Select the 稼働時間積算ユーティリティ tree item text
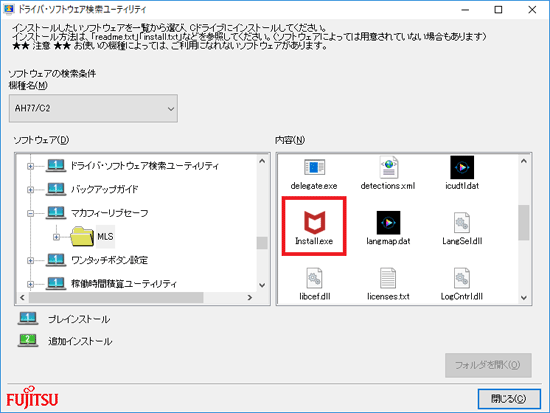The image size is (550, 413). pyautogui.click(x=124, y=284)
